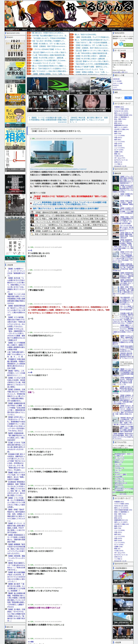The width and height of the screenshot is (138, 644).
Task: Open the About menu item
Action: [25, 30]
